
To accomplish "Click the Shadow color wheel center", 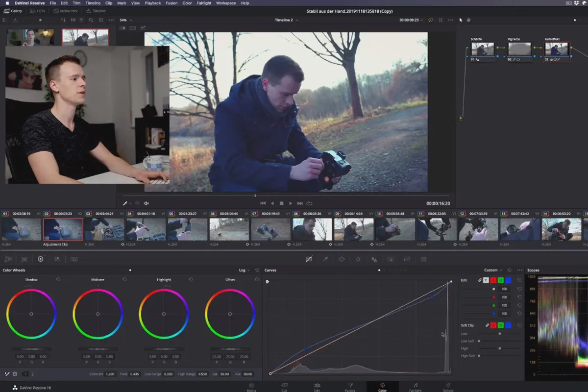I will (31, 314).
